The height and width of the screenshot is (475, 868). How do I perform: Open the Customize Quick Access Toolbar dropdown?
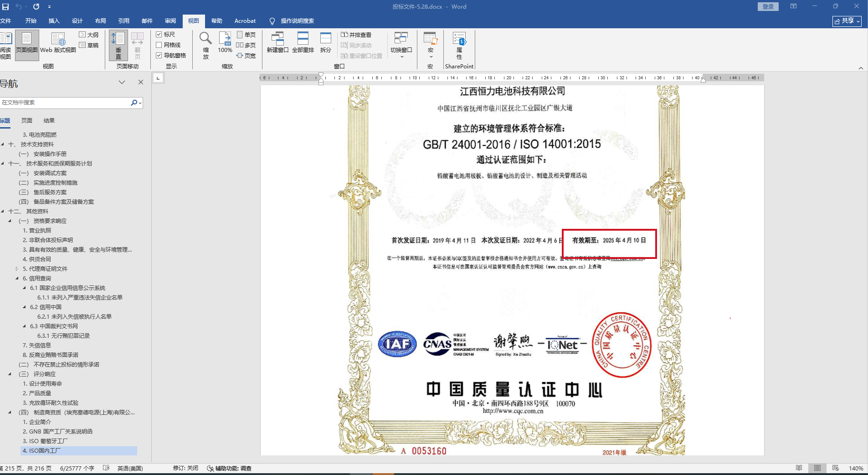pyautogui.click(x=49, y=6)
